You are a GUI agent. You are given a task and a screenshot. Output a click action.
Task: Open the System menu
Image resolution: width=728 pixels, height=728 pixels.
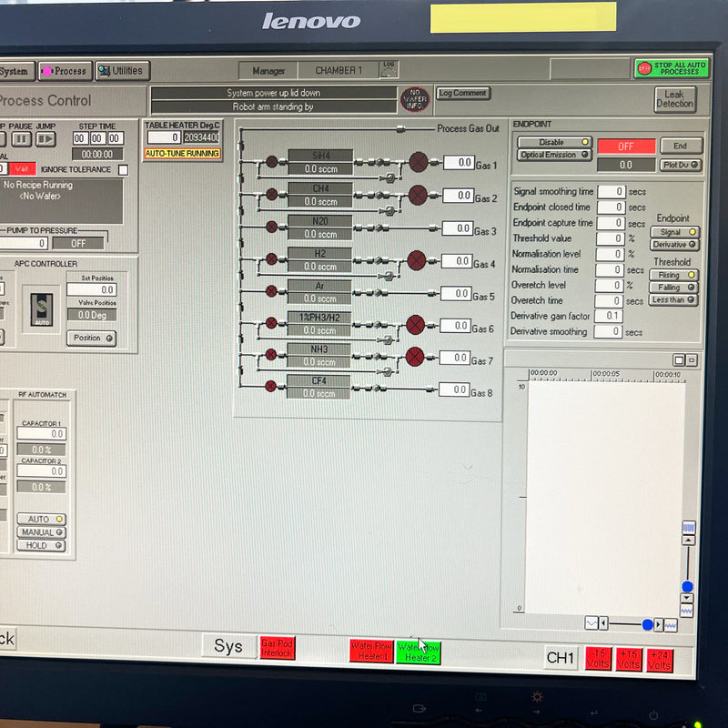pyautogui.click(x=16, y=71)
